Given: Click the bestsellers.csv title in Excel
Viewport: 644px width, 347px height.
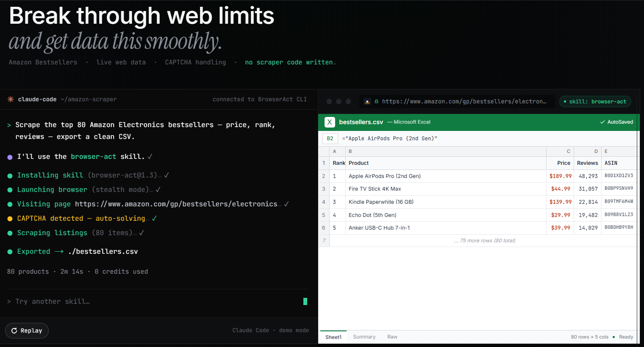Looking at the screenshot, I should (361, 122).
